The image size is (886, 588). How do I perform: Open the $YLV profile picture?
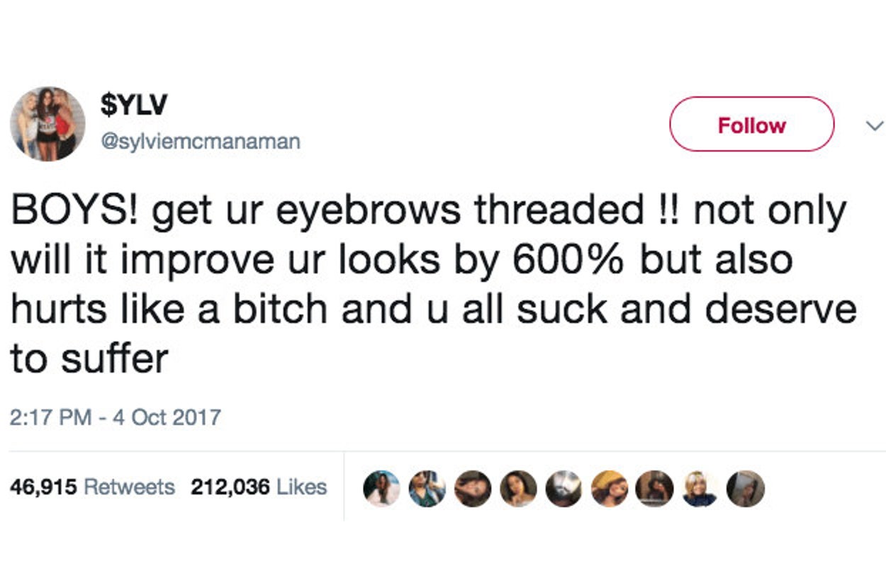click(x=47, y=124)
